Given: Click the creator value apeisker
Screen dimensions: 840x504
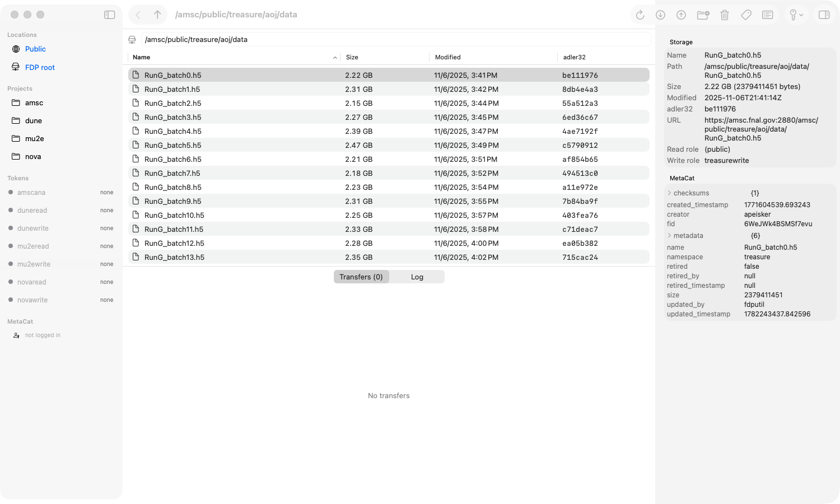Looking at the screenshot, I should point(757,214).
